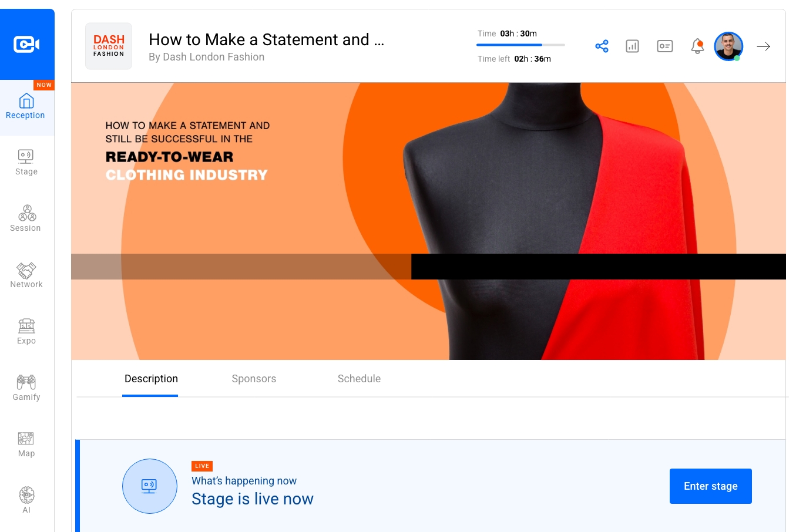The image size is (796, 532).
Task: Open notifications bell
Action: click(x=697, y=46)
